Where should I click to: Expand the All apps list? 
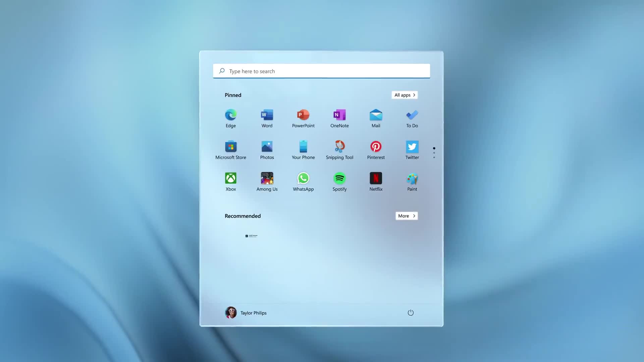(404, 95)
